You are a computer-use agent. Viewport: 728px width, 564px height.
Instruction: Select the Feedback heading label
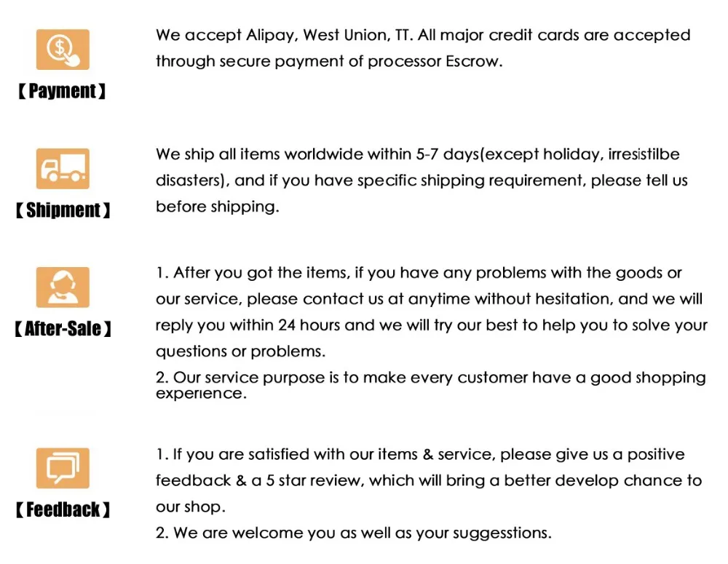tap(63, 509)
